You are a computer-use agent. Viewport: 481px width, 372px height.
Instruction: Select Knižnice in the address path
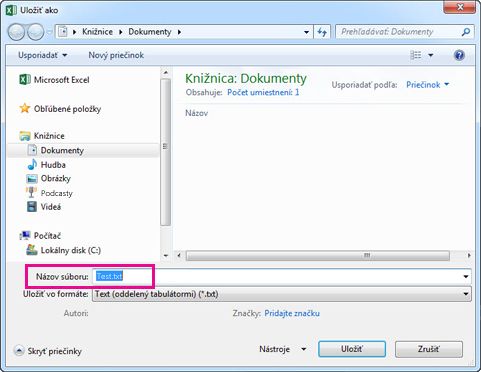pos(97,32)
